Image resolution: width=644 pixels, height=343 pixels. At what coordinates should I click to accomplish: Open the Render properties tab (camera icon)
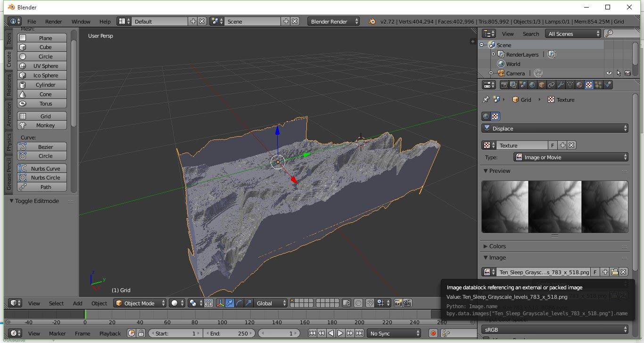504,85
